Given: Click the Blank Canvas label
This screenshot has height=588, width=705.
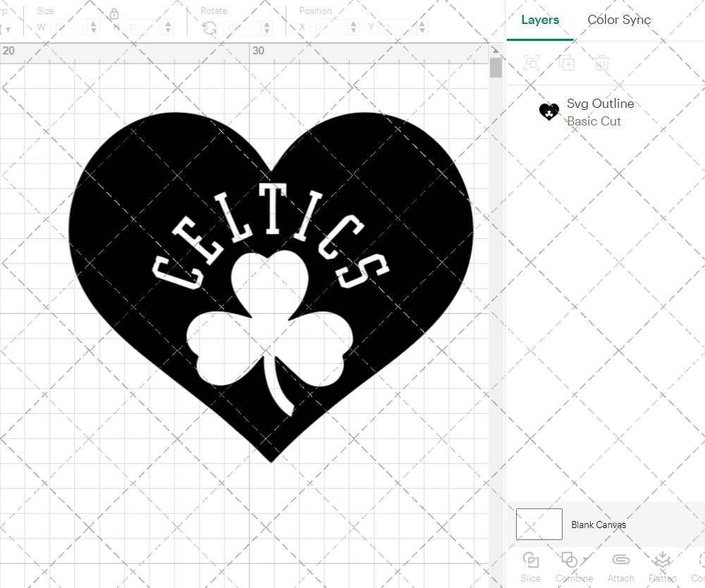Looking at the screenshot, I should coord(599,525).
